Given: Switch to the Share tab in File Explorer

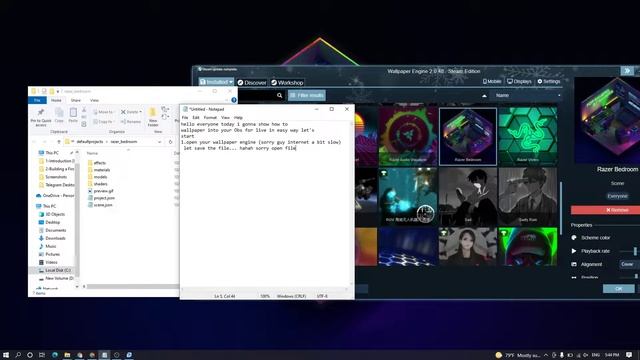Looking at the screenshot, I should [x=76, y=100].
